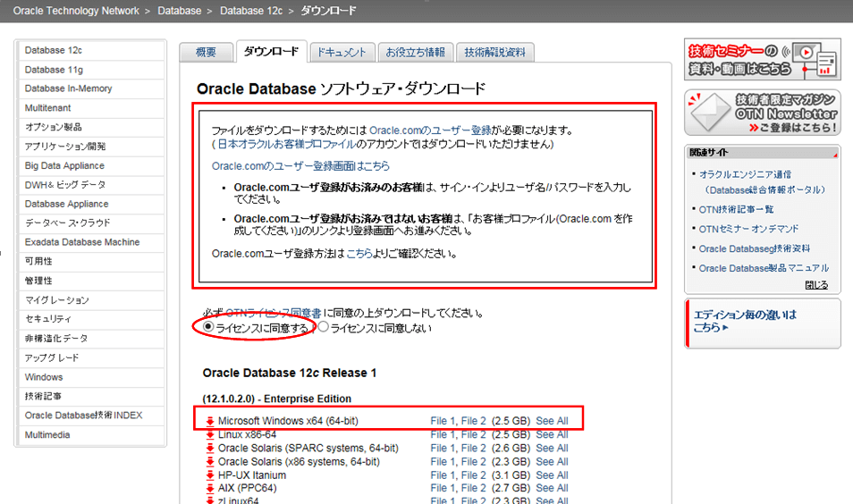
Task: Go to Database 12c breadcrumb link
Action: [x=251, y=11]
